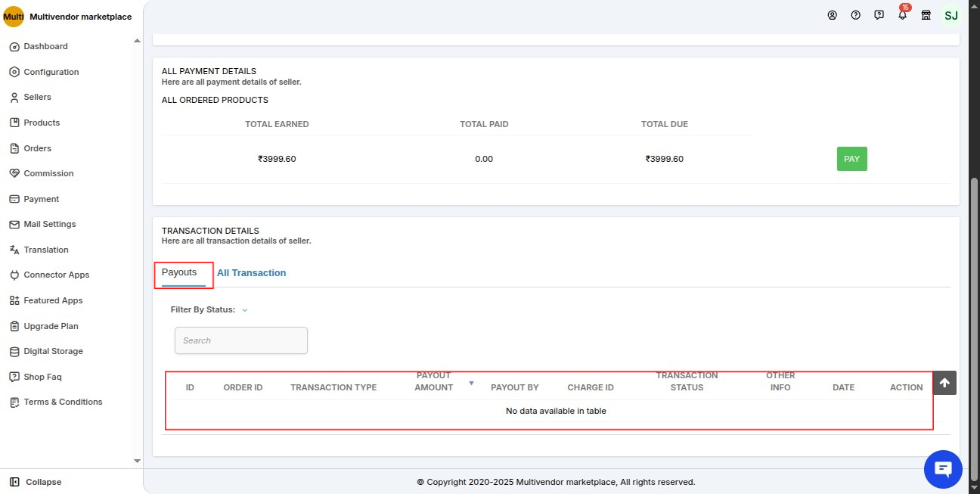Viewport: 980px width, 494px height.
Task: Click the help question mark icon
Action: pos(855,15)
